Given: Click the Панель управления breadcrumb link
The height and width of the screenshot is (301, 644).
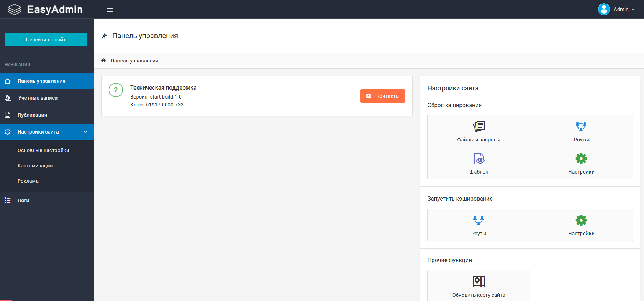Looking at the screenshot, I should coord(134,61).
